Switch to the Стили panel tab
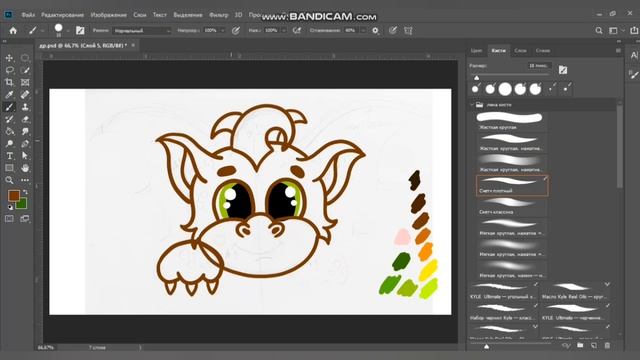Image resolution: width=640 pixels, height=360 pixels. (x=542, y=51)
